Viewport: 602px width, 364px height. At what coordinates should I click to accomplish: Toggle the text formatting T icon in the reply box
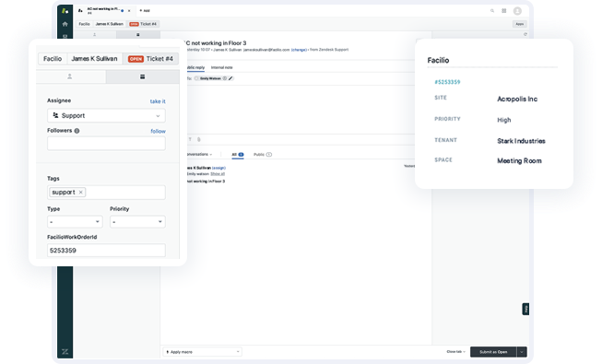pyautogui.click(x=190, y=139)
